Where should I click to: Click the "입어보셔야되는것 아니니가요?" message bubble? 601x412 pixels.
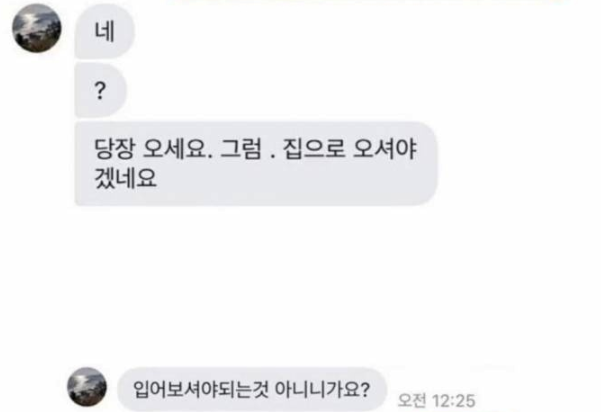click(251, 389)
